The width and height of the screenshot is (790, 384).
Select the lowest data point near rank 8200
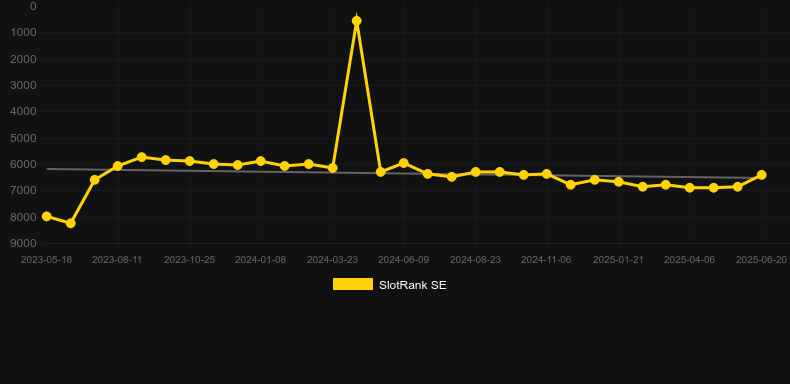[x=71, y=223]
